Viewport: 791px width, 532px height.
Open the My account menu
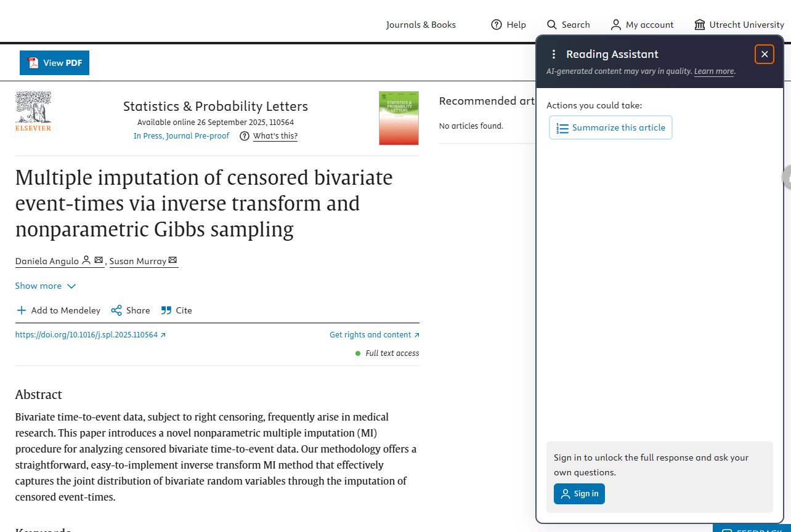(642, 25)
